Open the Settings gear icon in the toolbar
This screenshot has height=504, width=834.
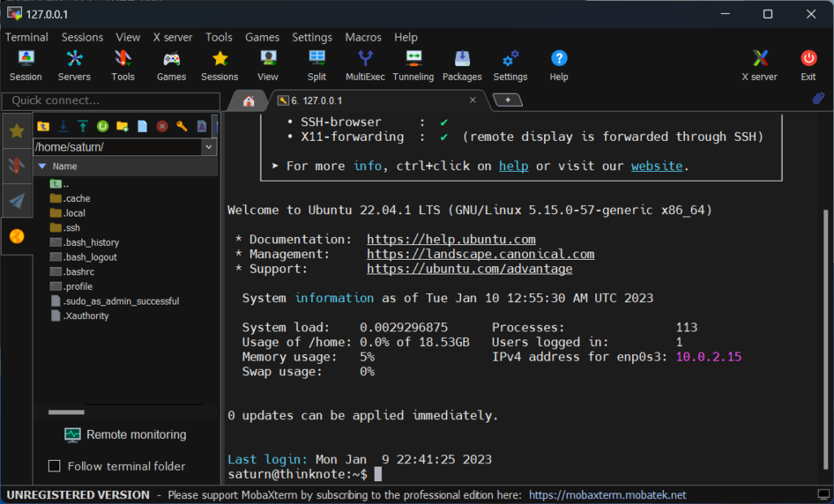click(510, 65)
